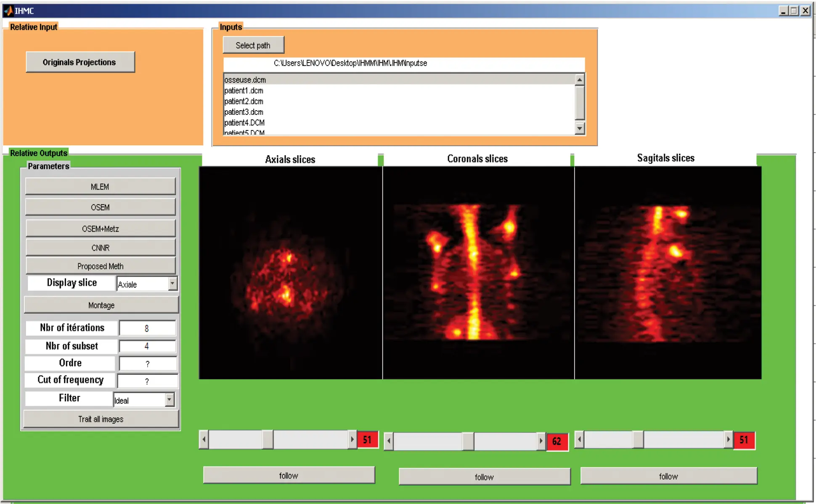Screen dimensions: 816x504
Task: Click the Select path button
Action: pos(253,45)
